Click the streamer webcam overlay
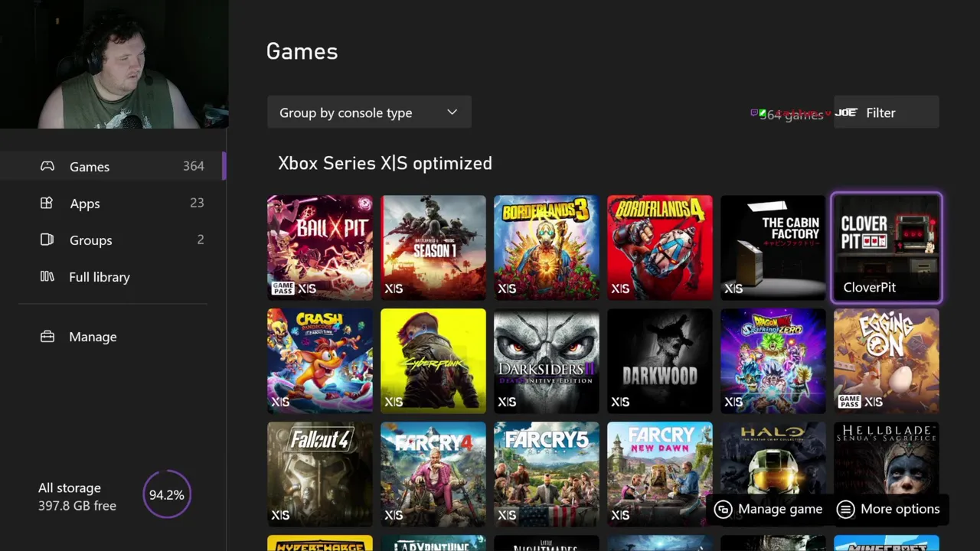 click(114, 64)
